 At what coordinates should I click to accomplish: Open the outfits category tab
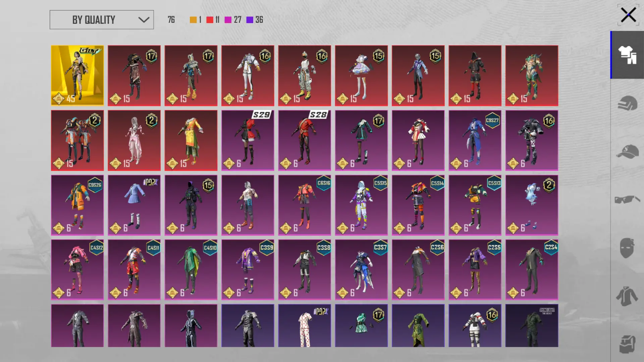click(627, 55)
